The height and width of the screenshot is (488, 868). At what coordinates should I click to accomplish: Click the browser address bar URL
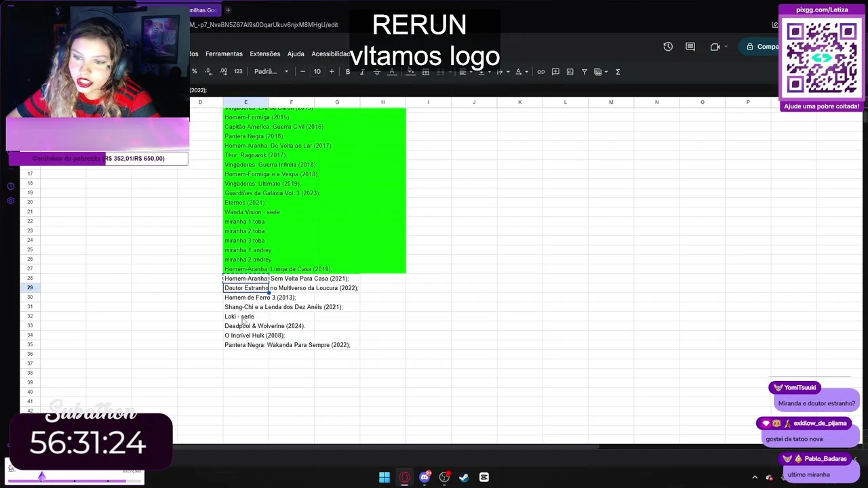[x=264, y=25]
